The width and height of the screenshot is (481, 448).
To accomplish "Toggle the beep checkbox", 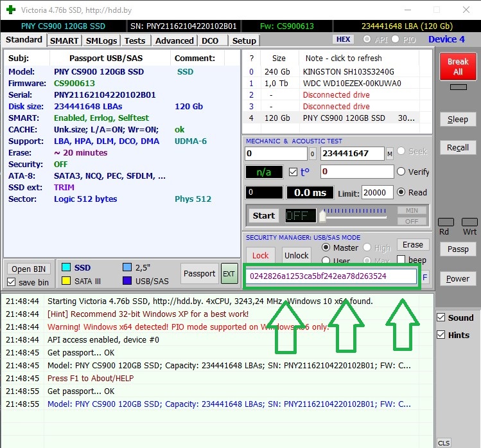I will click(401, 260).
